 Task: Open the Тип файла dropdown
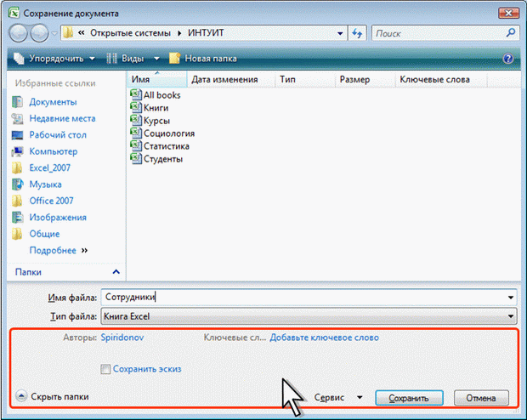510,315
